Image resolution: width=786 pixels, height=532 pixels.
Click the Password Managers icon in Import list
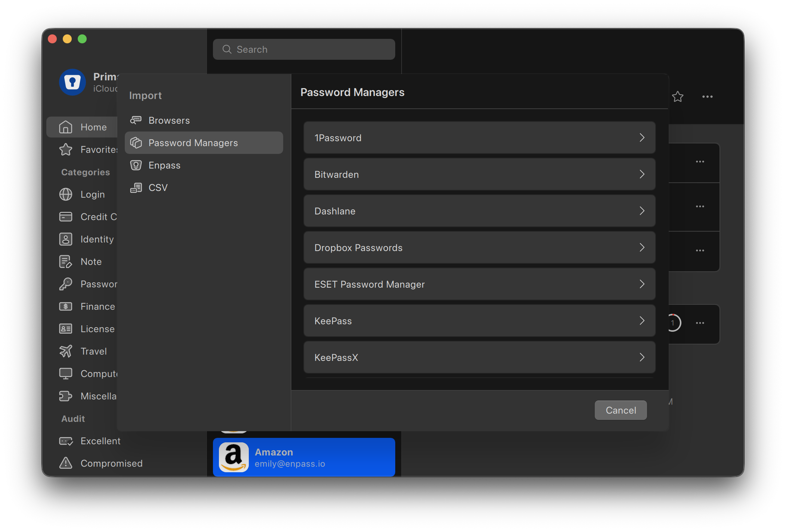coord(136,143)
